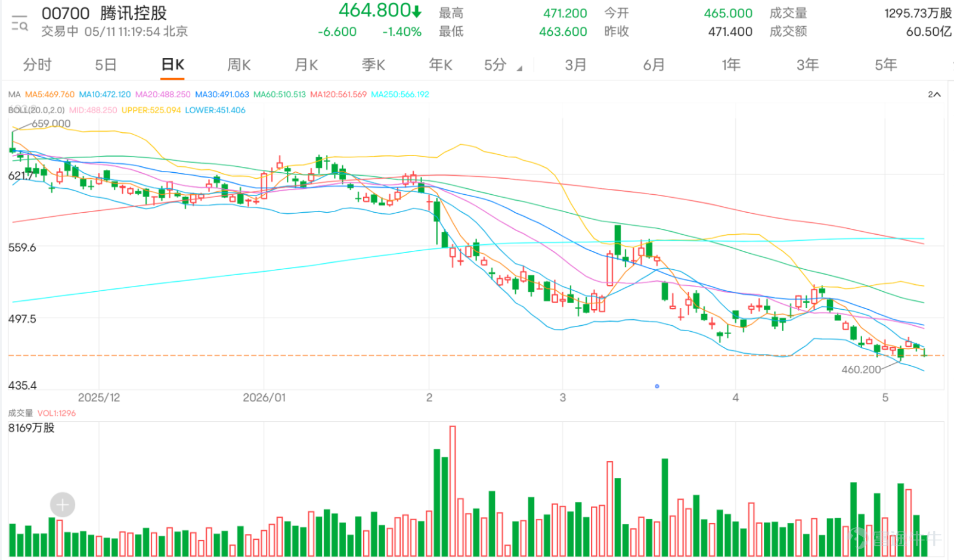Click MA30:491.063 indicator label
The height and width of the screenshot is (560, 954).
point(222,95)
